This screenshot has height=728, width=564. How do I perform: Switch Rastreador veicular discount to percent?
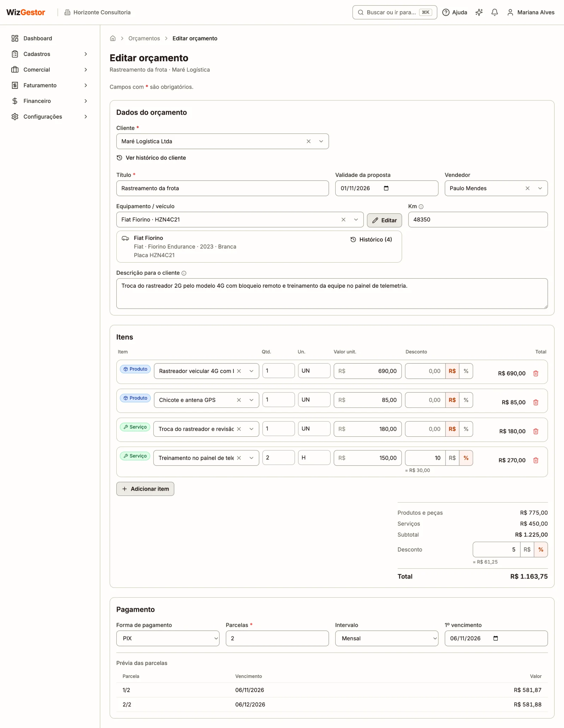466,371
